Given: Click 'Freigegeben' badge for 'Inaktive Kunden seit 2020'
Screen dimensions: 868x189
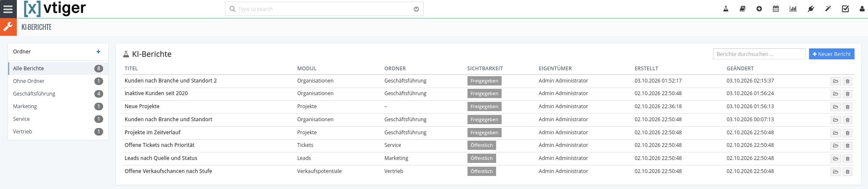Looking at the screenshot, I should [484, 93].
